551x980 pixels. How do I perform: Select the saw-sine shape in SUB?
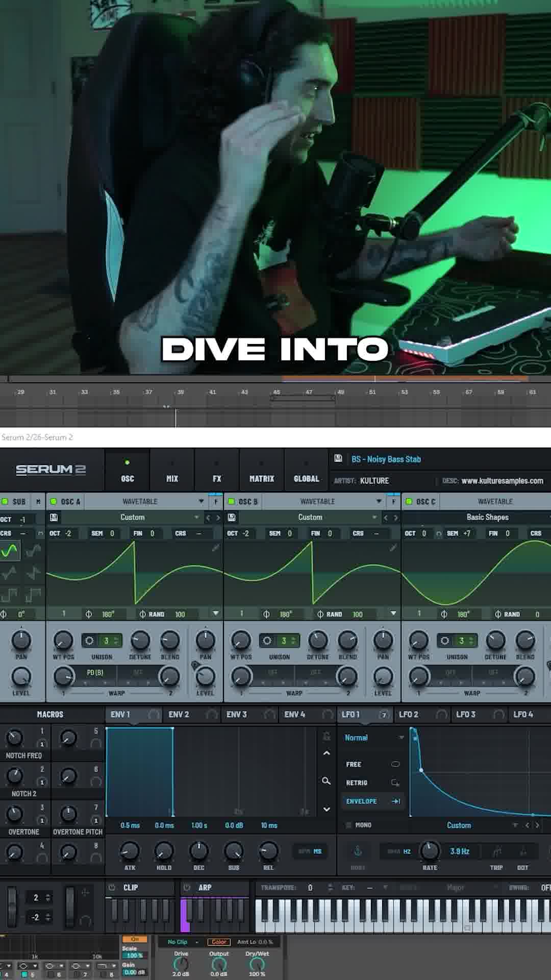33,551
